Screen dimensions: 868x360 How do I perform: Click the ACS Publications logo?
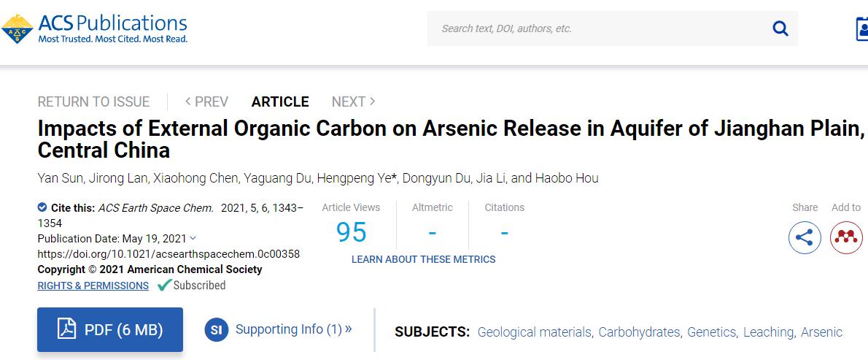[x=95, y=28]
